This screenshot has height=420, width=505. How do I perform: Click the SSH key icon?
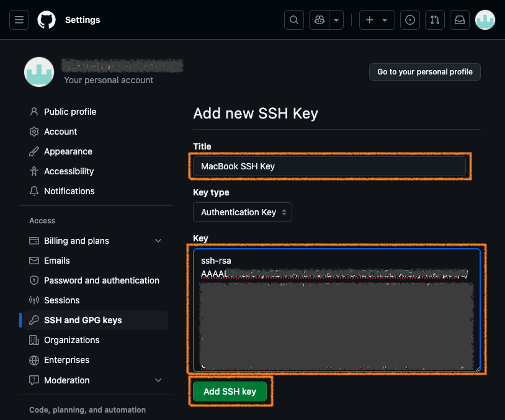pyautogui.click(x=34, y=320)
